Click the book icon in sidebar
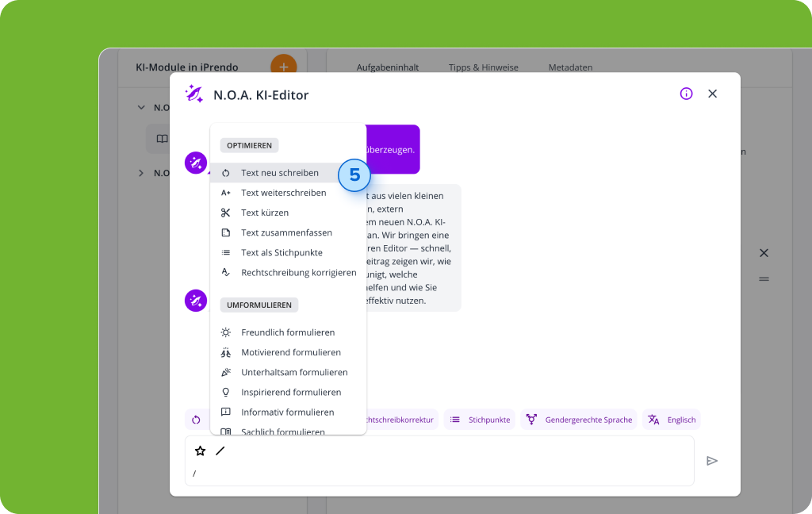 tap(162, 139)
